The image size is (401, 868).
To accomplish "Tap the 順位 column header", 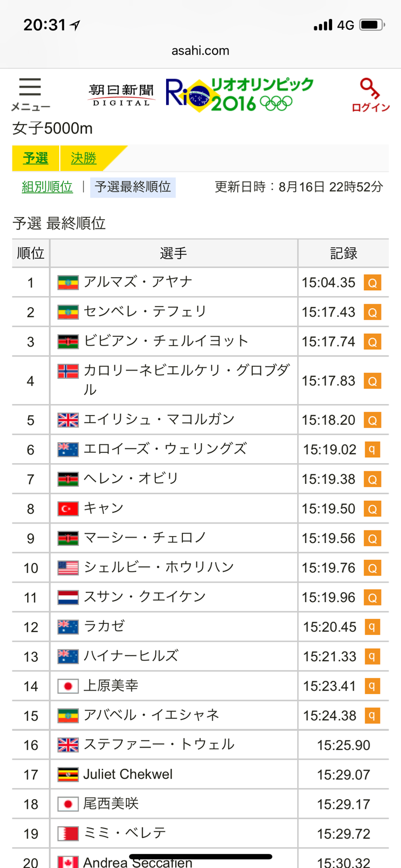I will click(31, 253).
